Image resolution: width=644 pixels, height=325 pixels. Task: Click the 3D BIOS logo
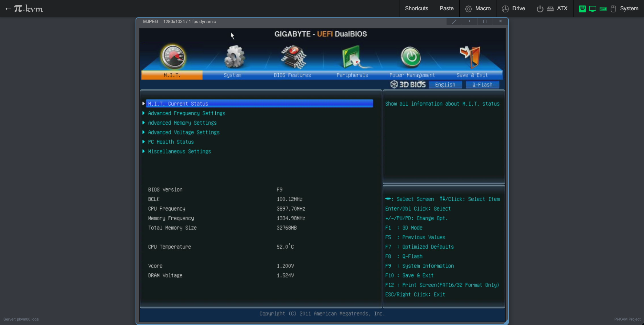point(408,84)
